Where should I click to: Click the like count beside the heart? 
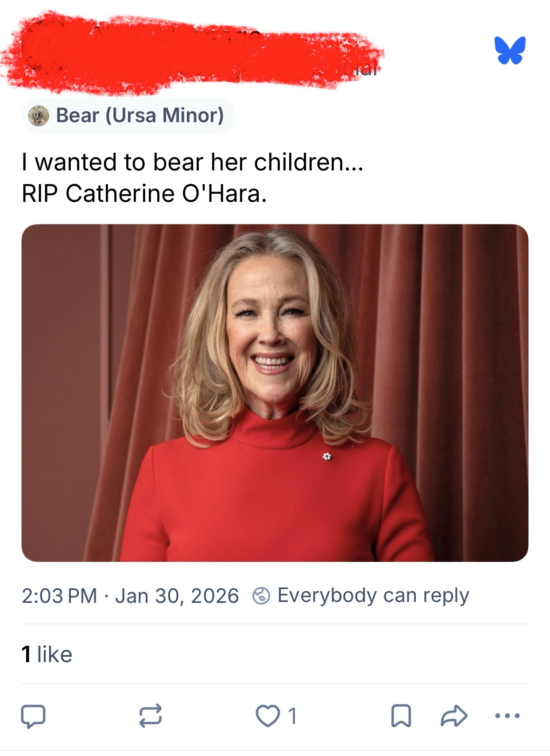(x=292, y=716)
